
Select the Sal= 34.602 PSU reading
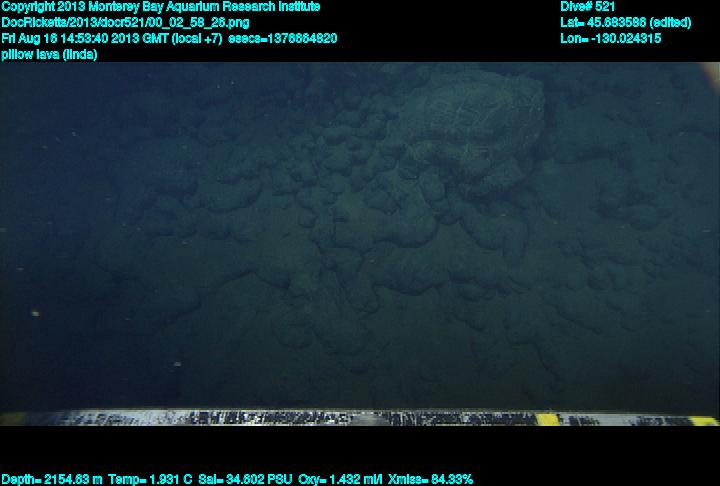tap(245, 479)
